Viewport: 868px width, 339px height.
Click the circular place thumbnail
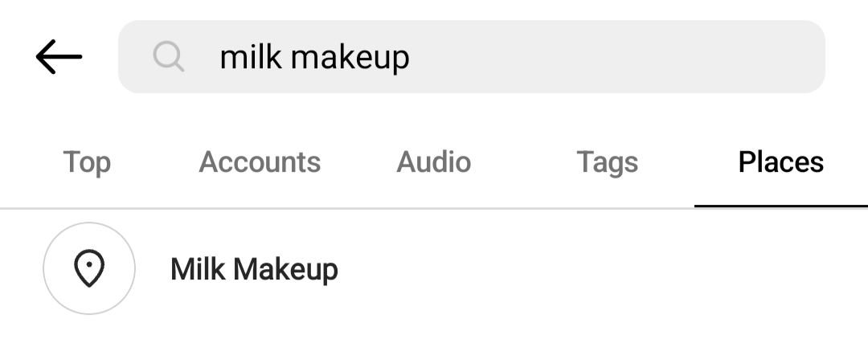tap(89, 268)
